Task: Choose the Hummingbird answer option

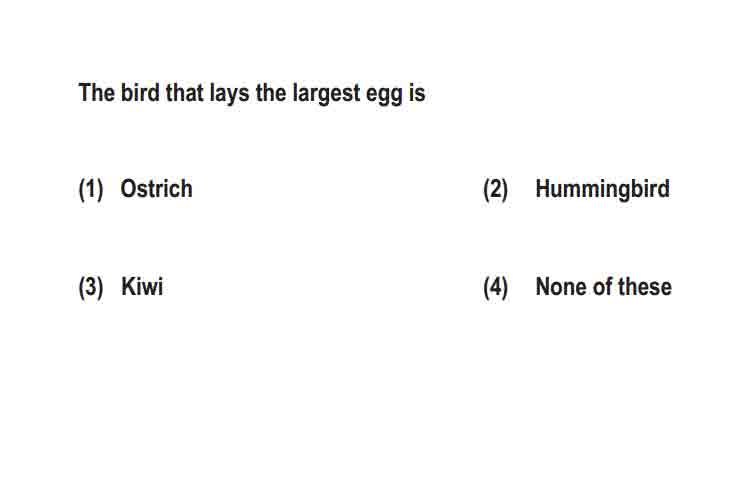Action: (602, 189)
